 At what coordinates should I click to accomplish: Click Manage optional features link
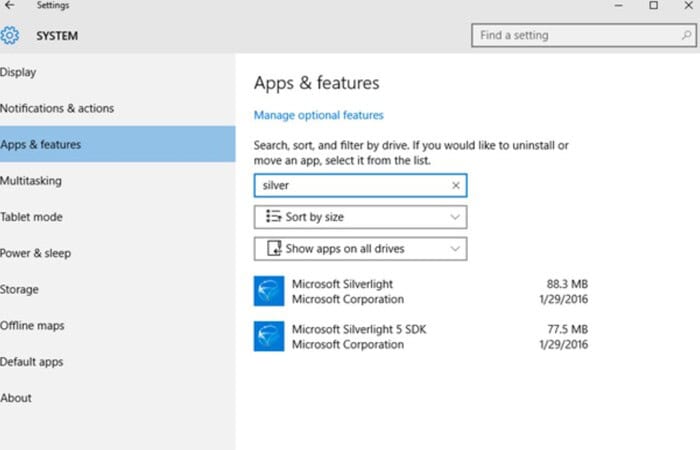(x=318, y=115)
